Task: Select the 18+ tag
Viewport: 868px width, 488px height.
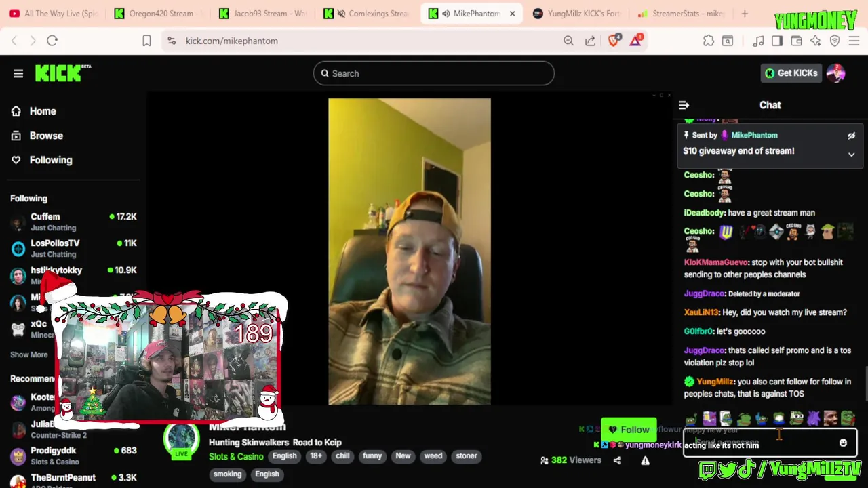Action: pos(316,456)
